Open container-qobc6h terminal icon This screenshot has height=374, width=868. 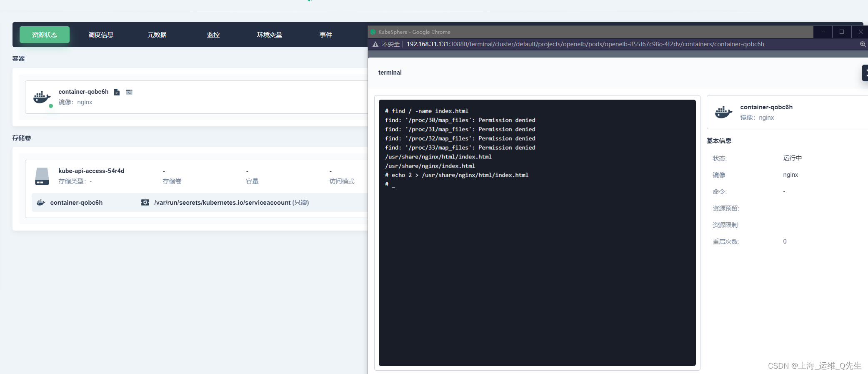(x=129, y=92)
